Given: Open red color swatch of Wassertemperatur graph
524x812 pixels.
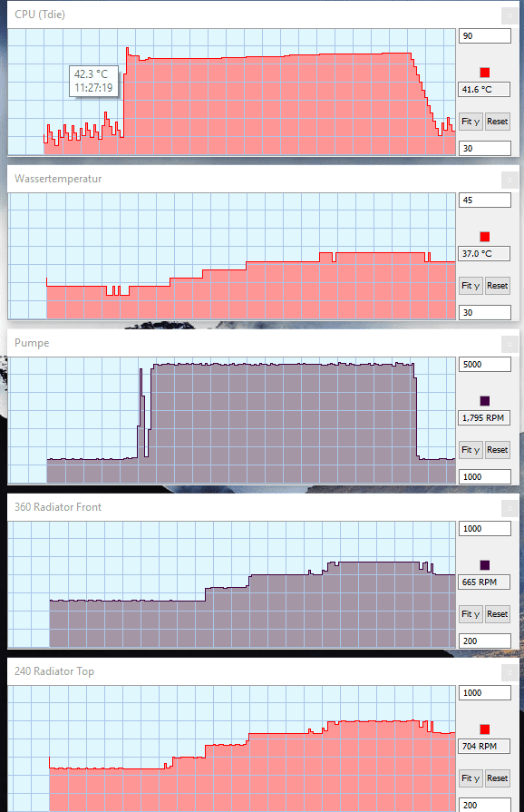Looking at the screenshot, I should coord(485,237).
